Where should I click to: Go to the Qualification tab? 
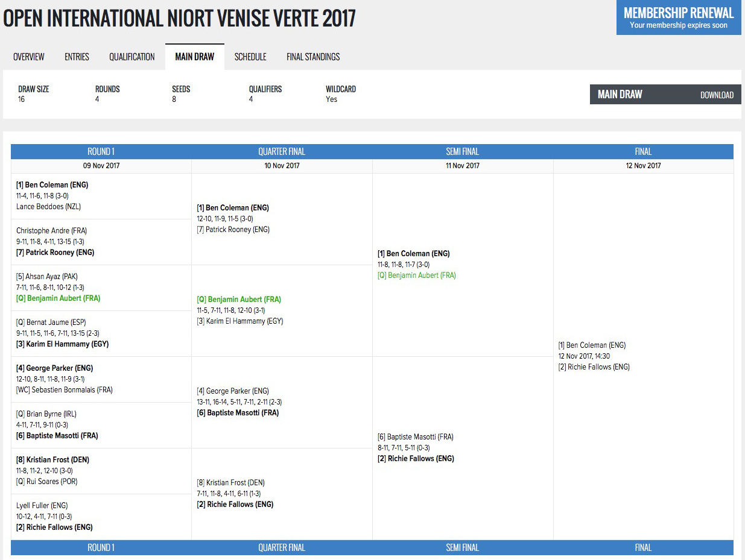click(132, 57)
